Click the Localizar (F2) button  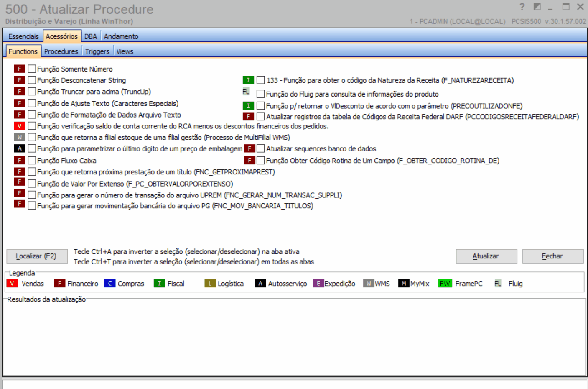click(37, 256)
